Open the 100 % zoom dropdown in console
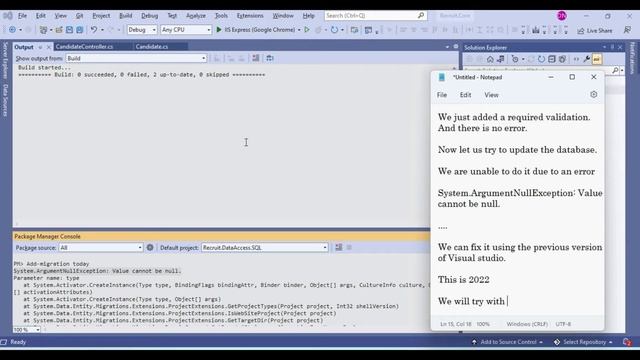The height and width of the screenshot is (360, 640). click(27, 330)
